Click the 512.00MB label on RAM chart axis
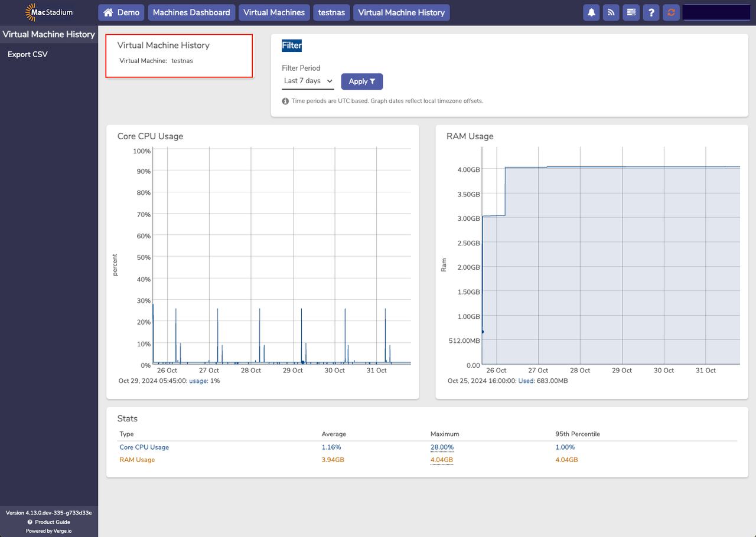 pyautogui.click(x=464, y=341)
